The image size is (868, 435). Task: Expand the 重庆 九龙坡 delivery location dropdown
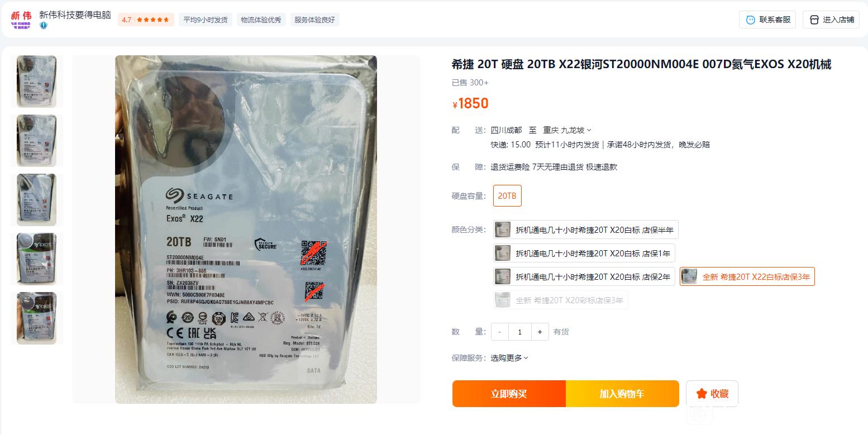pyautogui.click(x=567, y=130)
